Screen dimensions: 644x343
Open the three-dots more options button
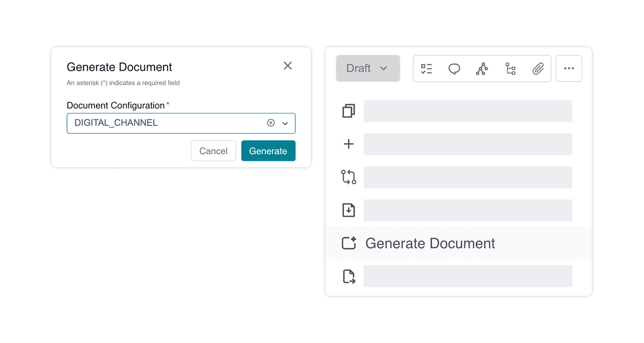(x=569, y=68)
